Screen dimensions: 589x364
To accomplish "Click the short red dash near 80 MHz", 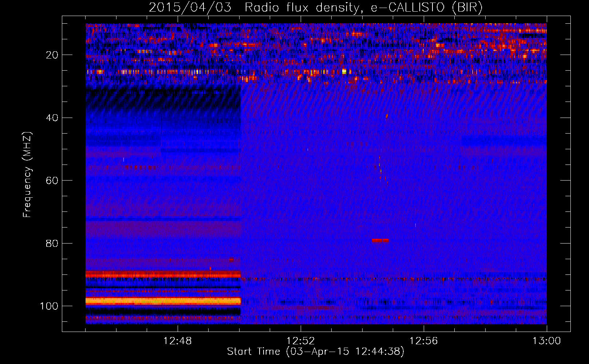I will pos(380,241).
